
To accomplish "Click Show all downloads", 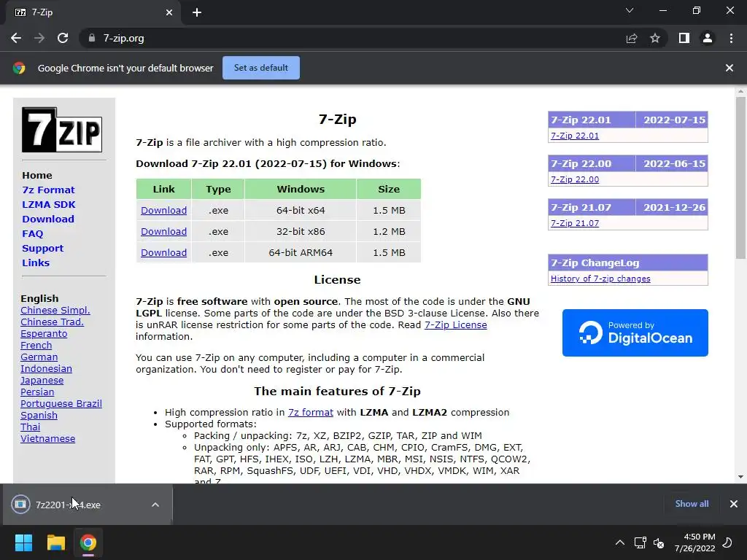I will pos(692,504).
